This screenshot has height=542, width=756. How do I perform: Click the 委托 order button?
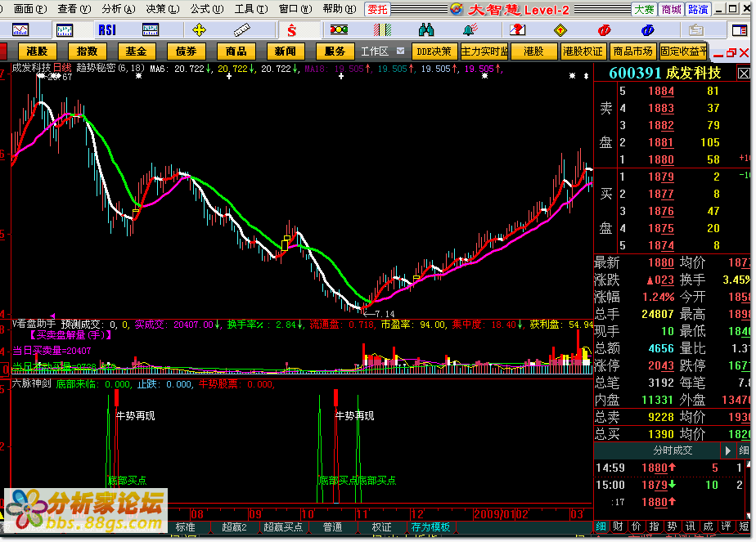click(377, 9)
